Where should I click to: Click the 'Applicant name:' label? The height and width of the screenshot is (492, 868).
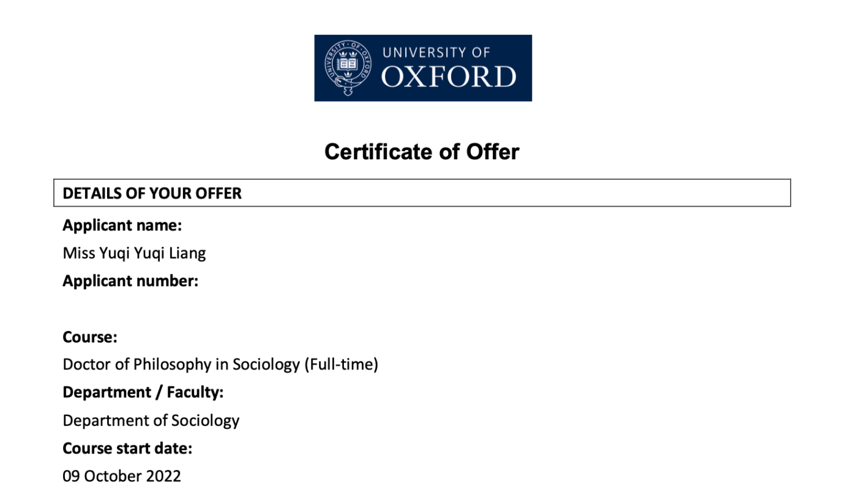click(x=122, y=225)
